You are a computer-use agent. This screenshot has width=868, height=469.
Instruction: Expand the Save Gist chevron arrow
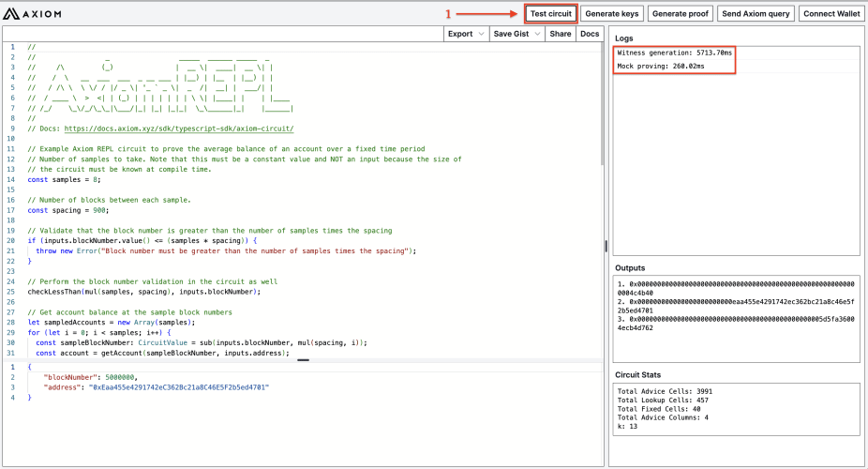point(537,34)
